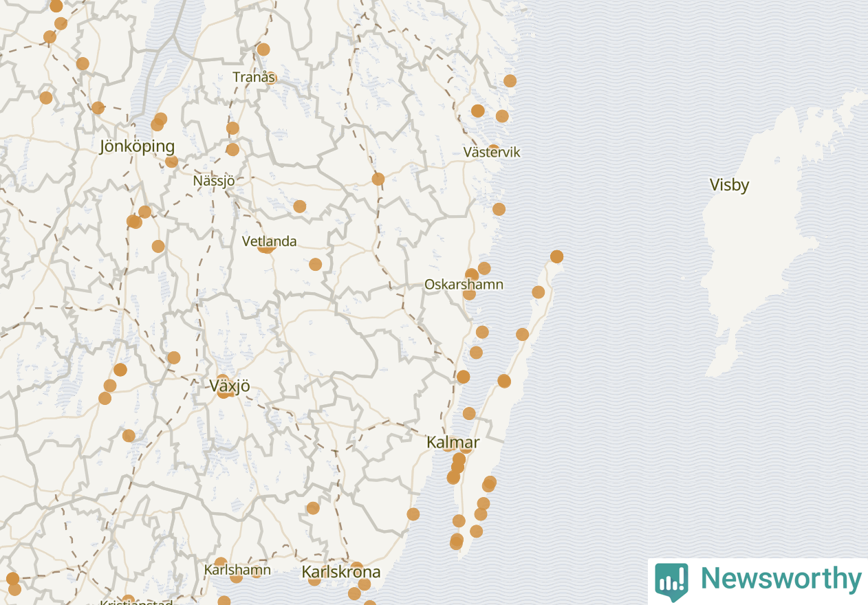
Task: Click the Newsworthy chart logo icon
Action: click(x=671, y=582)
